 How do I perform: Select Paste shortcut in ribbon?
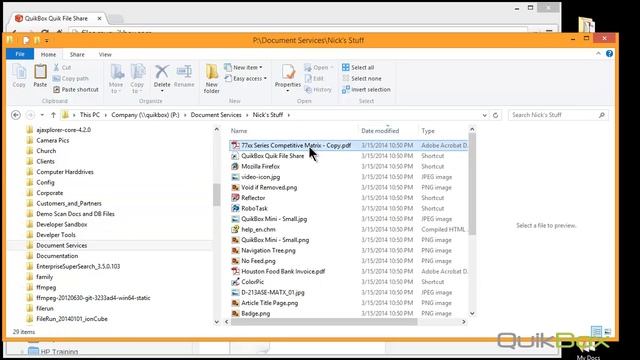(x=76, y=89)
